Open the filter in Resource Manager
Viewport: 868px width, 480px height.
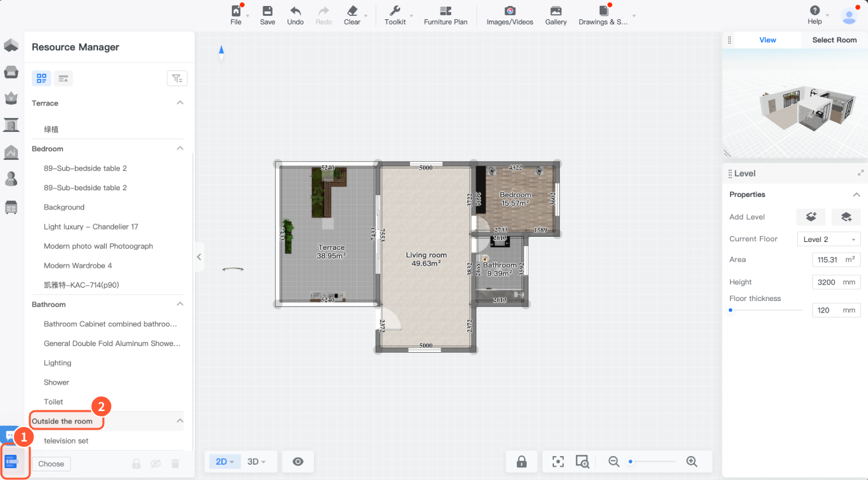177,78
